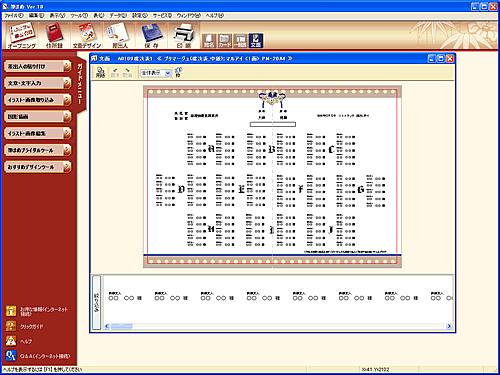Click the left arrow of the guest list scrollbar
The width and height of the screenshot is (500, 375).
click(107, 326)
